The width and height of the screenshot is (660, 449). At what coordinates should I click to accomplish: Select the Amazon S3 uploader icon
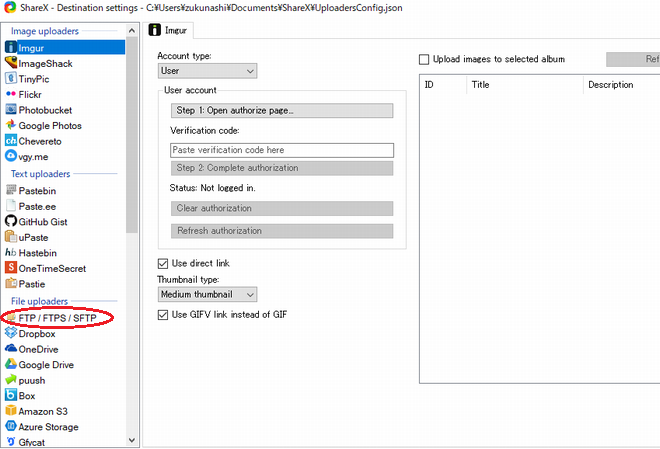(x=11, y=411)
